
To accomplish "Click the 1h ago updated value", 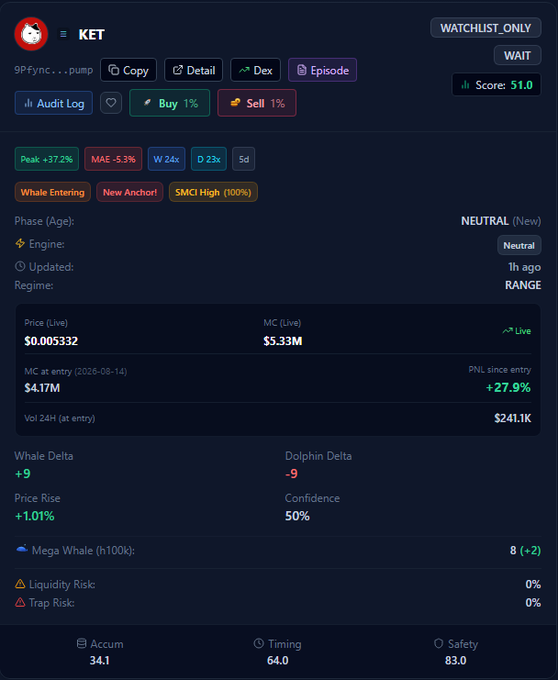I will pos(524,267).
